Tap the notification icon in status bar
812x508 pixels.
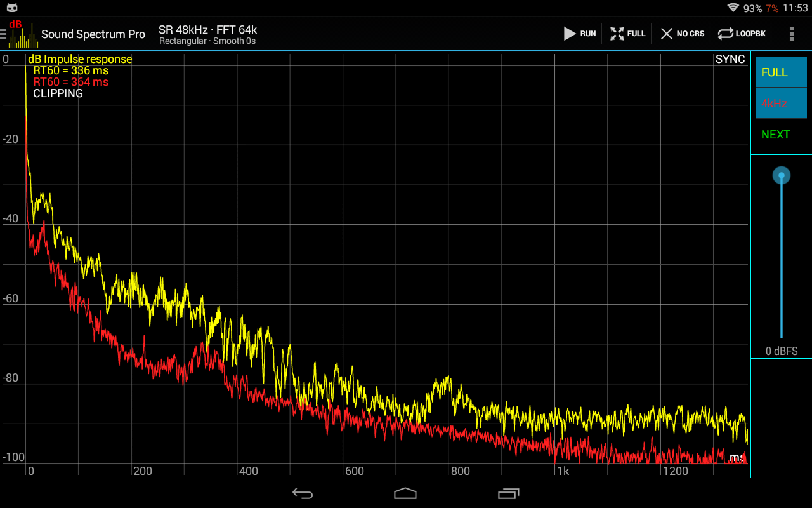(x=11, y=8)
